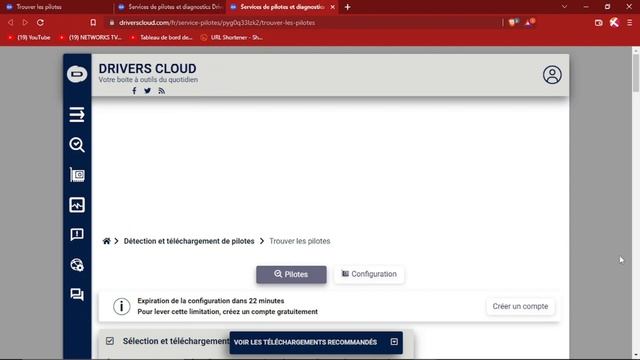640x360 pixels.
Task: Select the Pilotes tab button
Action: click(x=291, y=274)
